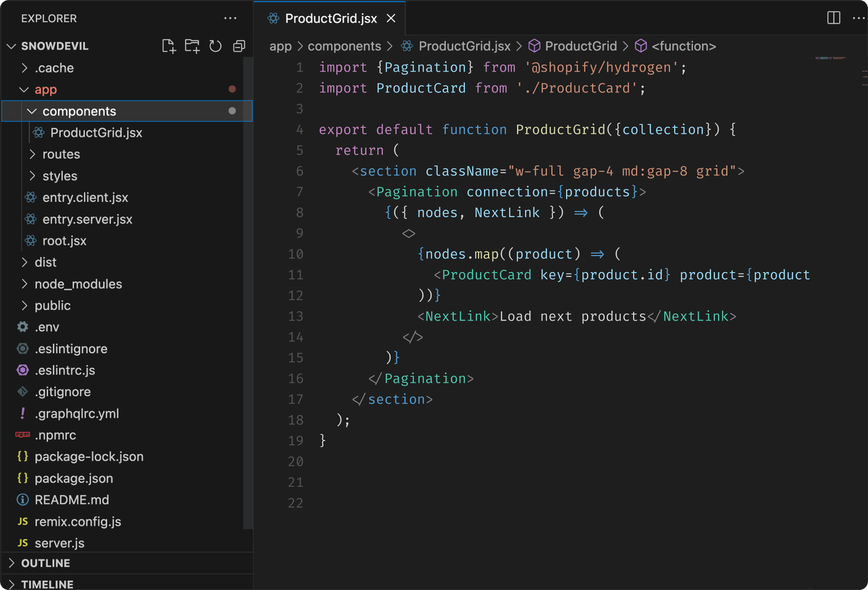Click the git icon beside .gitignore
This screenshot has width=868, height=590.
(23, 392)
